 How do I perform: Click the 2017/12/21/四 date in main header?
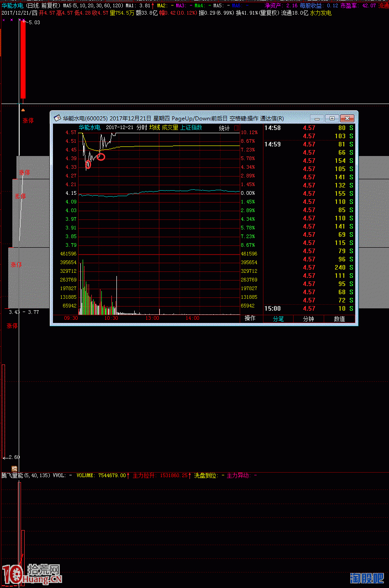(x=19, y=13)
